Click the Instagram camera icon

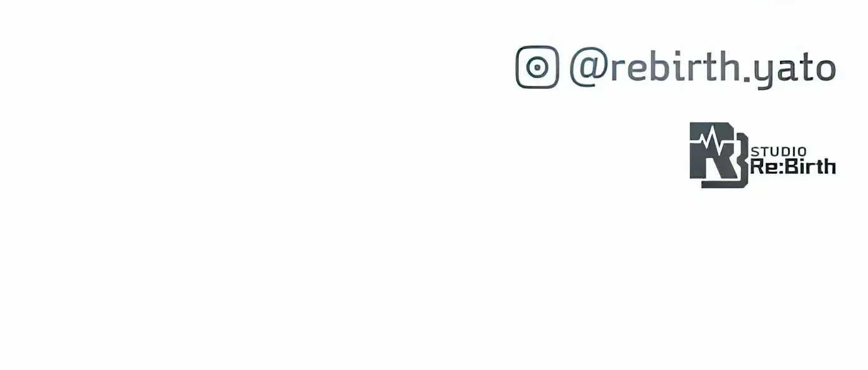point(537,67)
